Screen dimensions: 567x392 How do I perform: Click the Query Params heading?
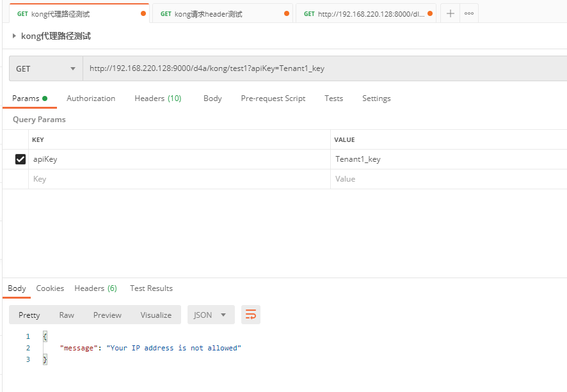click(39, 120)
